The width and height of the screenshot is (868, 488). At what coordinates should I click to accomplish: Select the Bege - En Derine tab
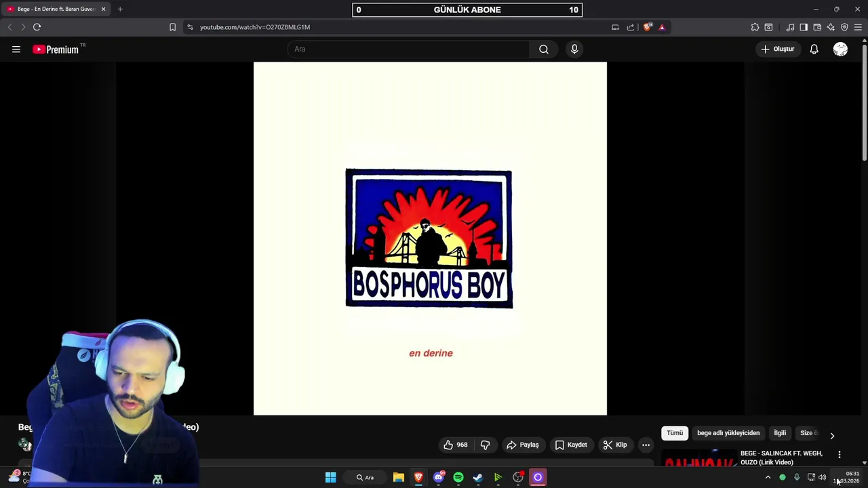point(56,9)
